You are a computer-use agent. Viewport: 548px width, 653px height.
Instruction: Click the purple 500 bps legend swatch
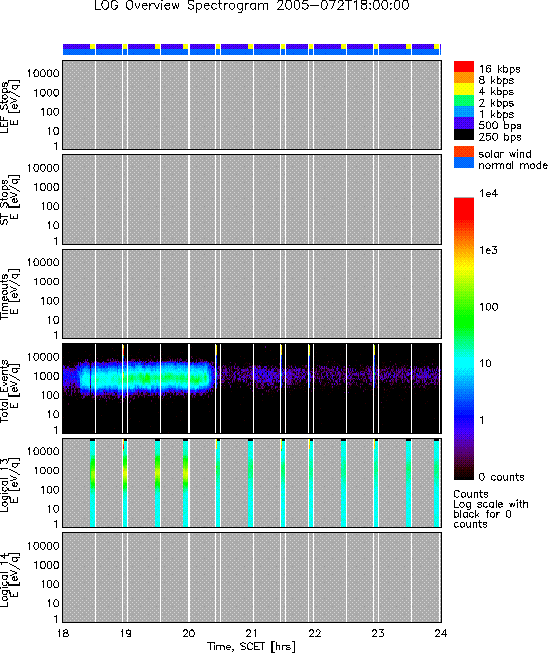tap(464, 123)
